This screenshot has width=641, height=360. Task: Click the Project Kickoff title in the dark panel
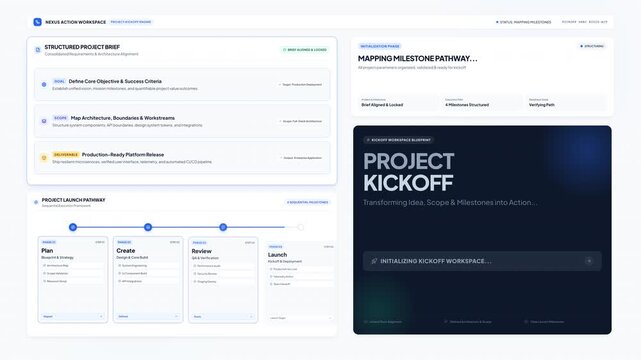click(x=408, y=172)
